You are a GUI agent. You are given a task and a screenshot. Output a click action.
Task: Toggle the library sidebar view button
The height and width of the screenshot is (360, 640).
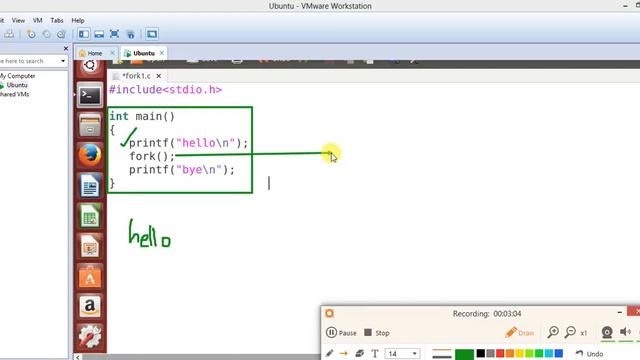click(x=84, y=34)
